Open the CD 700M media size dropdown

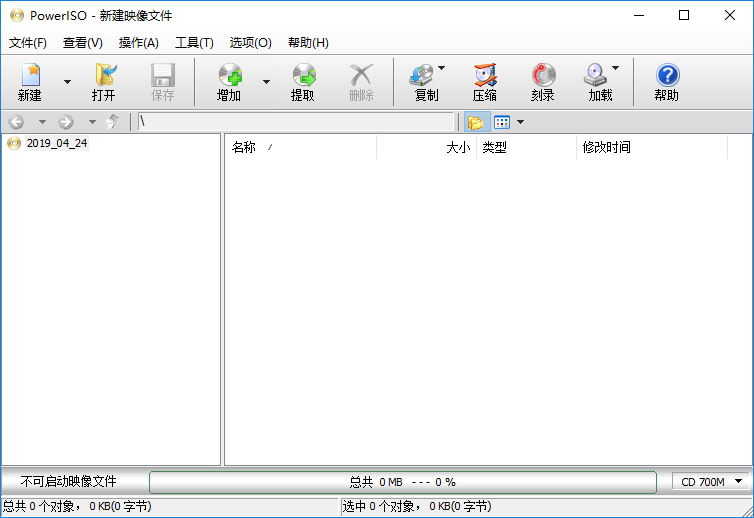712,482
